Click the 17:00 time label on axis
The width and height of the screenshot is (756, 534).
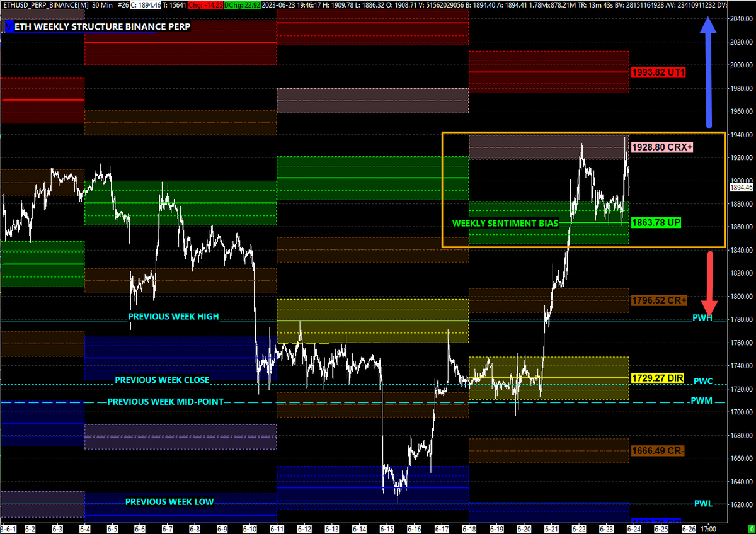708,530
